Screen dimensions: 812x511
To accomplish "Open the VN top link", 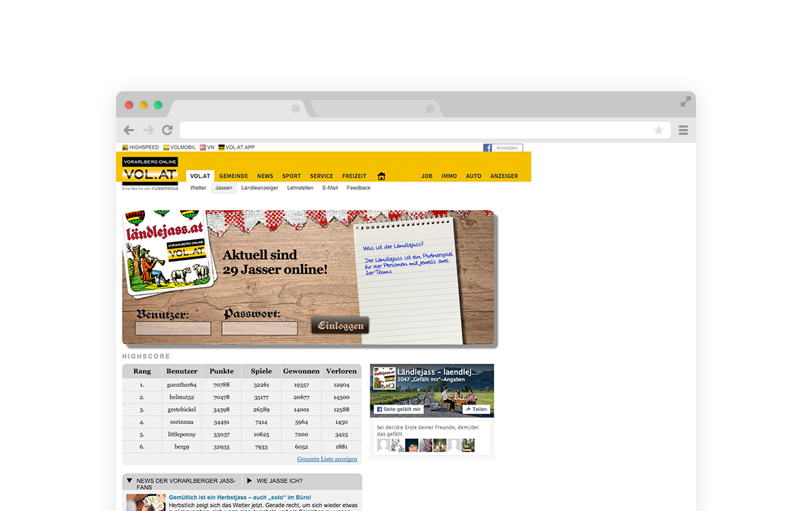I will click(x=207, y=148).
